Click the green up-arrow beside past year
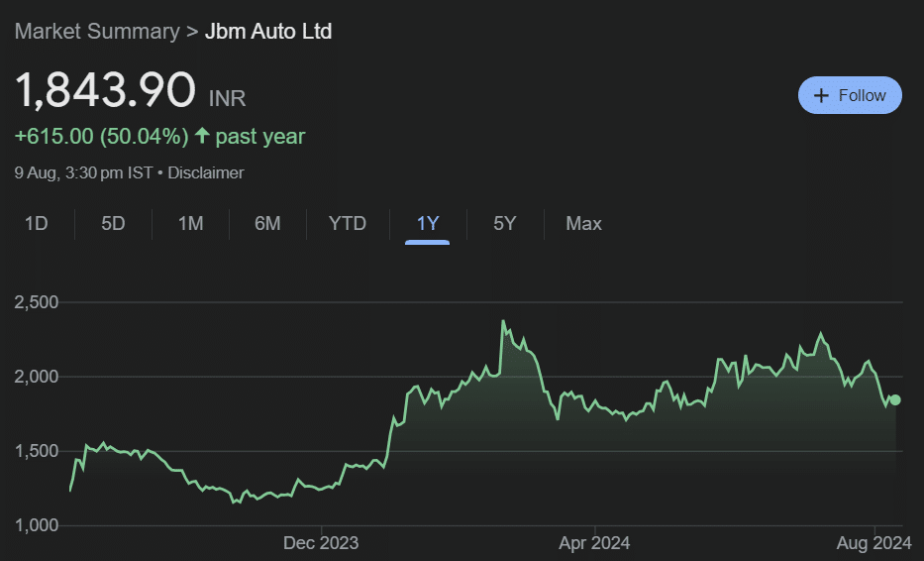This screenshot has height=561, width=924. point(202,136)
